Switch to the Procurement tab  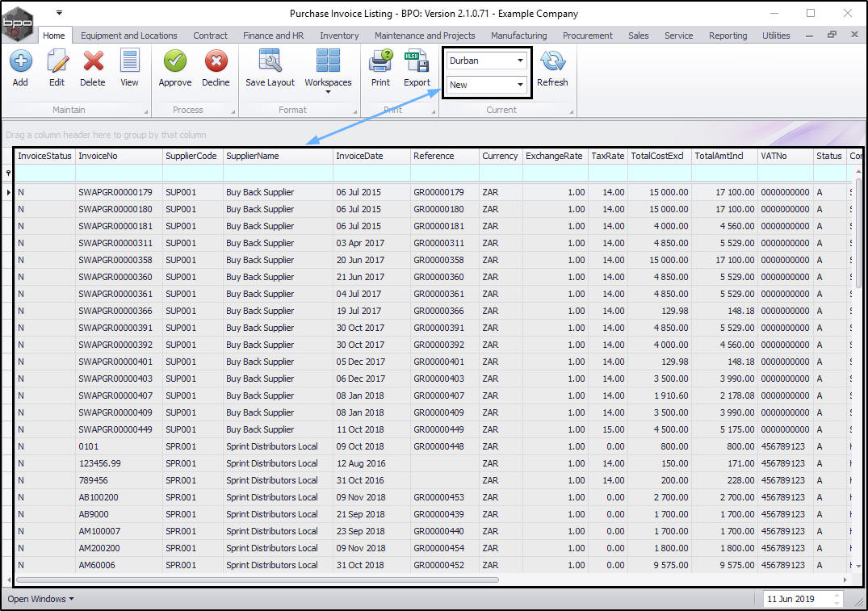click(587, 36)
